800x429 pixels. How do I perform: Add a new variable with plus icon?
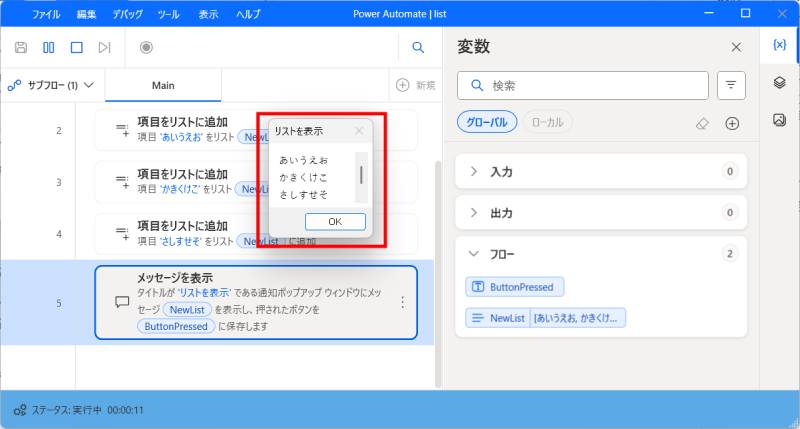point(732,123)
